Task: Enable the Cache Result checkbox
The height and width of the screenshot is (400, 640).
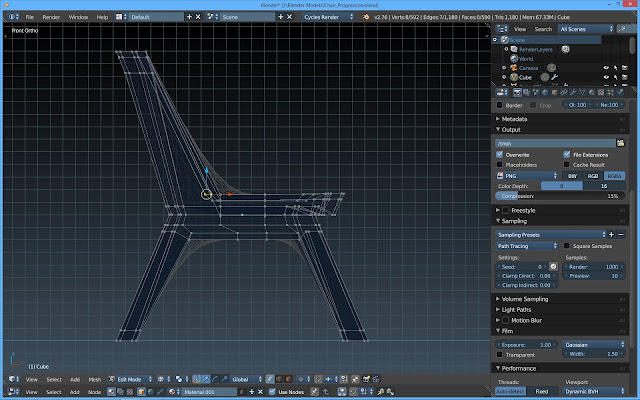Action: pyautogui.click(x=567, y=164)
